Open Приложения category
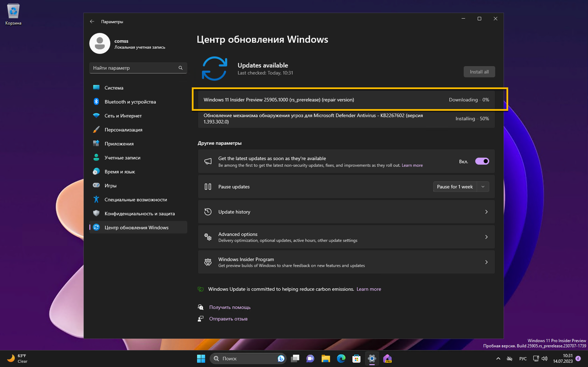 (138, 144)
